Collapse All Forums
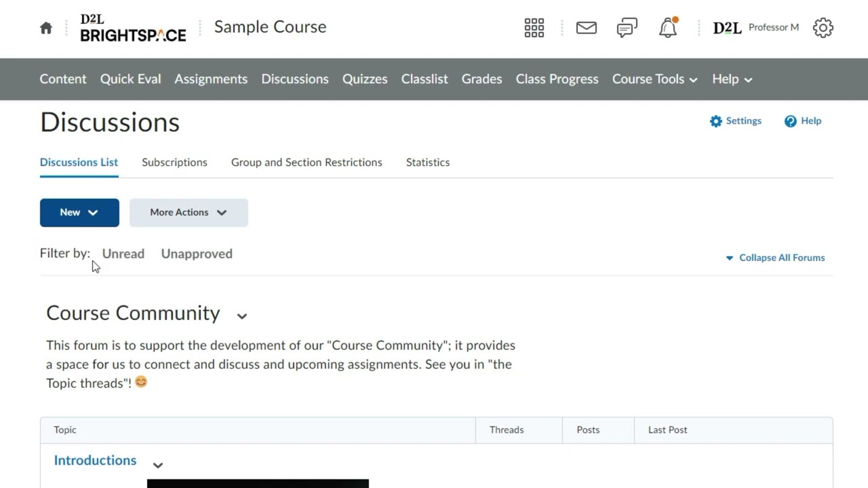 tap(775, 258)
